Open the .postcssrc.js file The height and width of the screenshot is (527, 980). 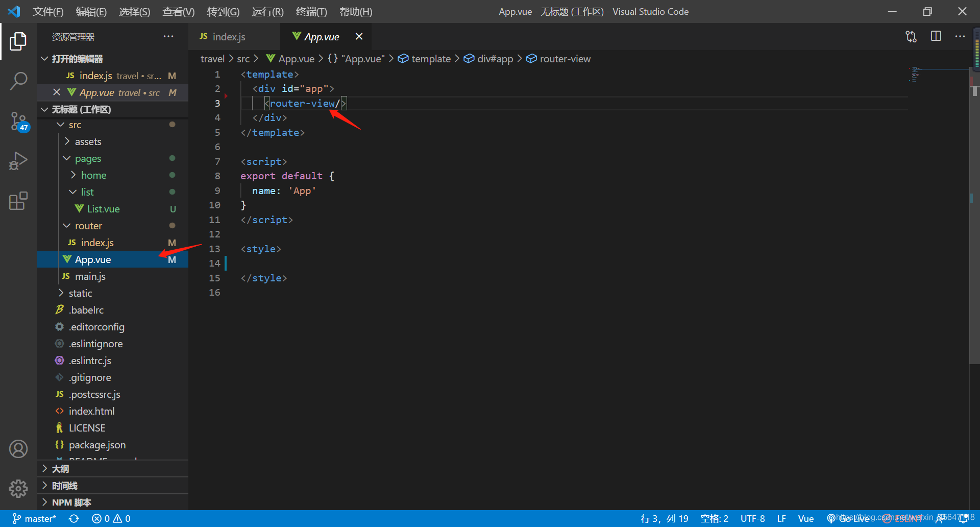112,394
